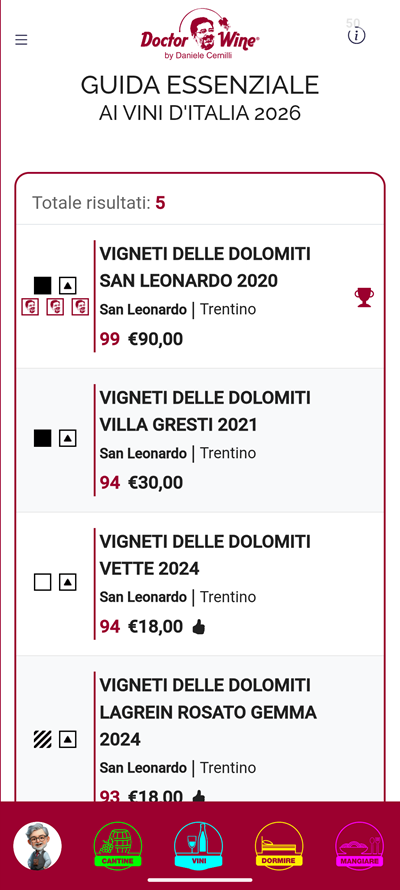
Task: Click the white square wine symbol for Vette 2024
Action: 43,582
